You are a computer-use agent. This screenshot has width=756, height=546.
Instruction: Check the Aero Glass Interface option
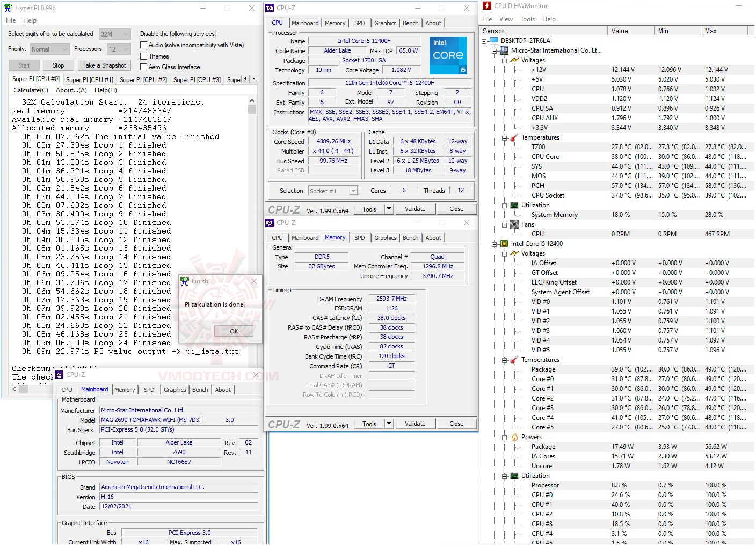pyautogui.click(x=144, y=67)
